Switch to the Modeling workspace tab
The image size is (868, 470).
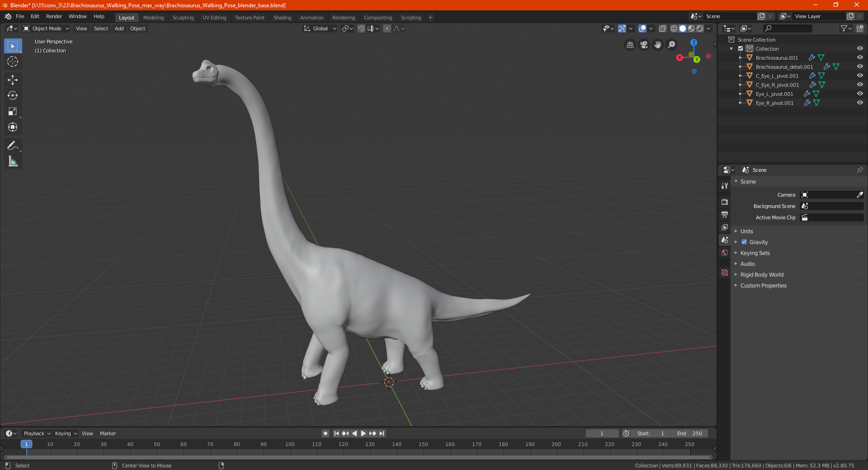coord(153,18)
